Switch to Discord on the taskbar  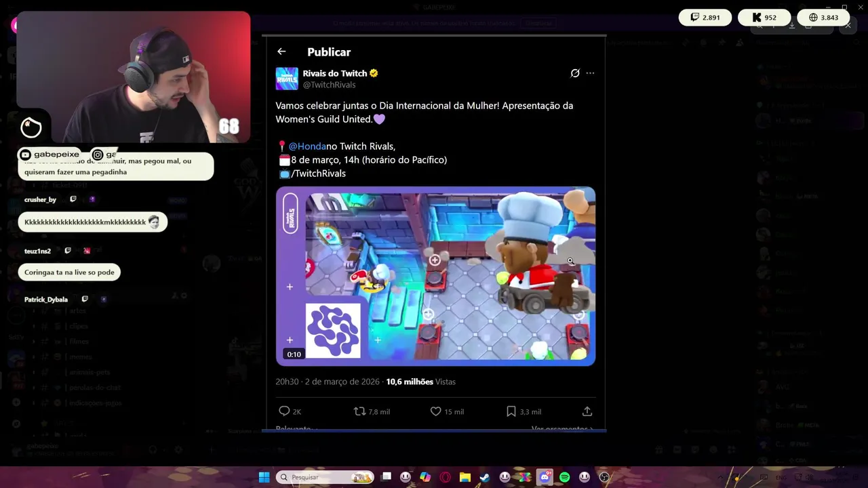tap(545, 477)
